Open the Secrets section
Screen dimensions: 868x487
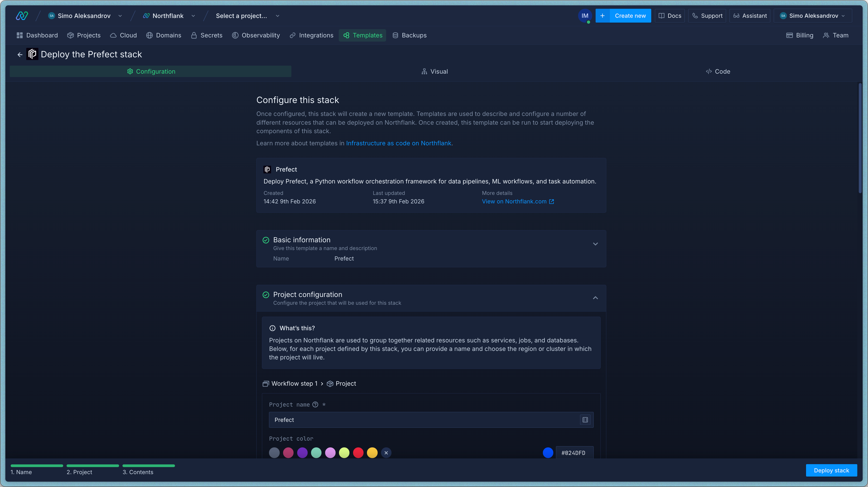pos(207,35)
